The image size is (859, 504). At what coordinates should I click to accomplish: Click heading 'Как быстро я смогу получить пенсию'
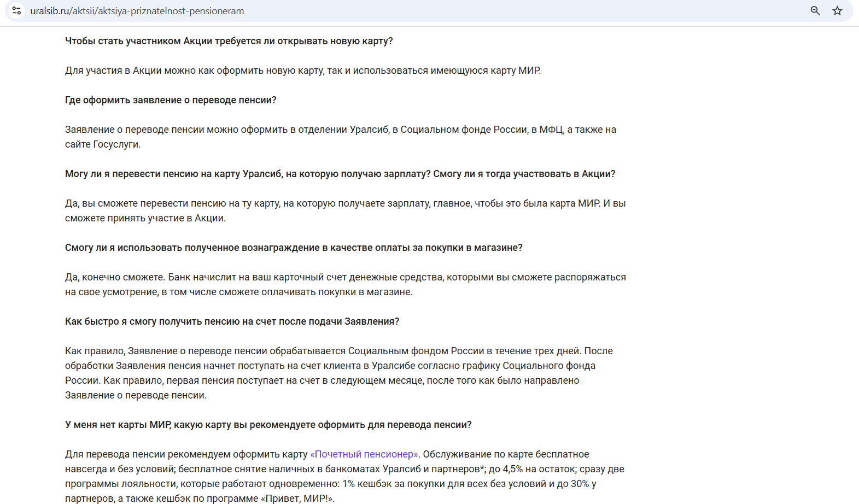[x=232, y=321]
